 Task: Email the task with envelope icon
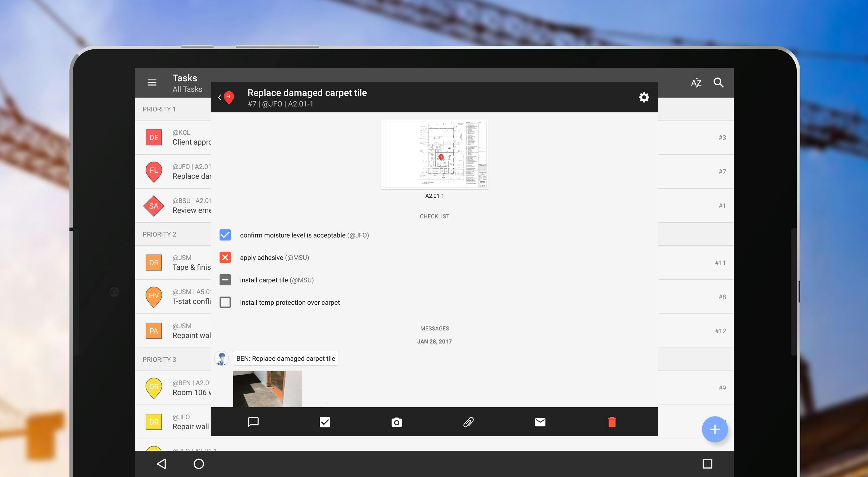(540, 422)
